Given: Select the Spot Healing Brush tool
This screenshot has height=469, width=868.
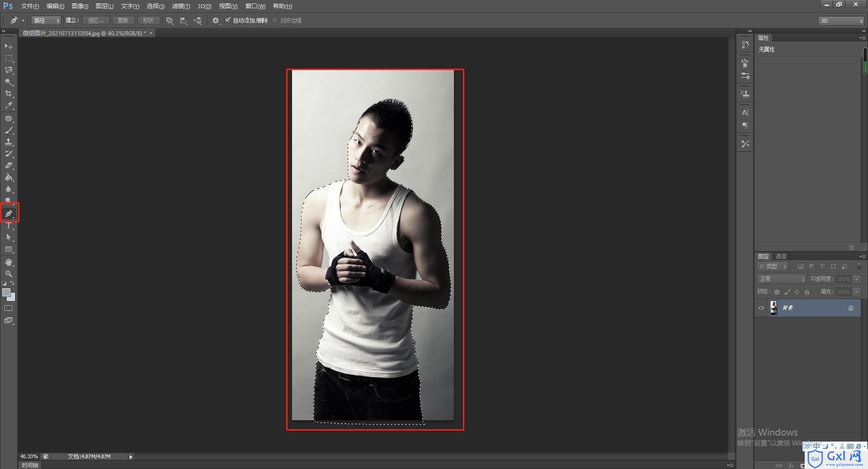Looking at the screenshot, I should pos(9,118).
